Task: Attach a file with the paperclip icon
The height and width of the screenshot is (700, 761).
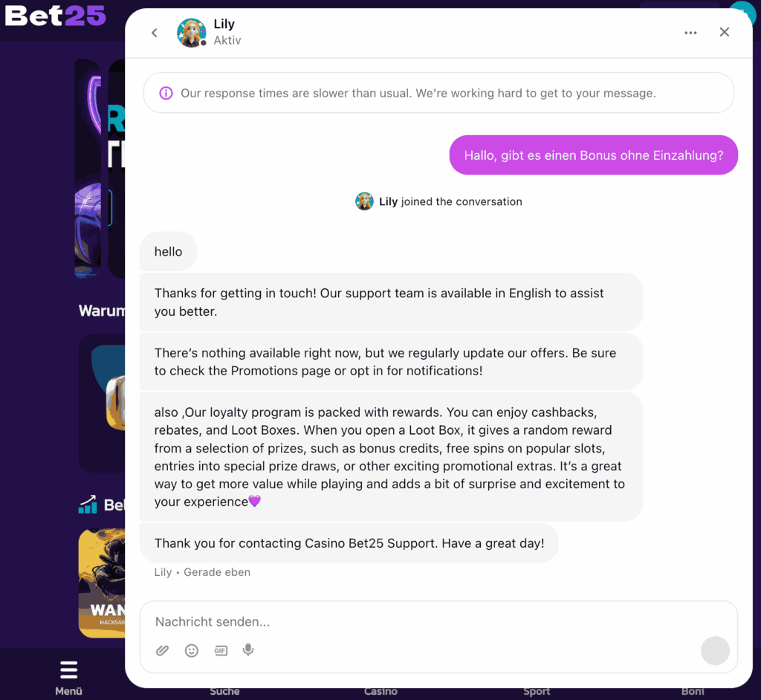Action: coord(162,650)
